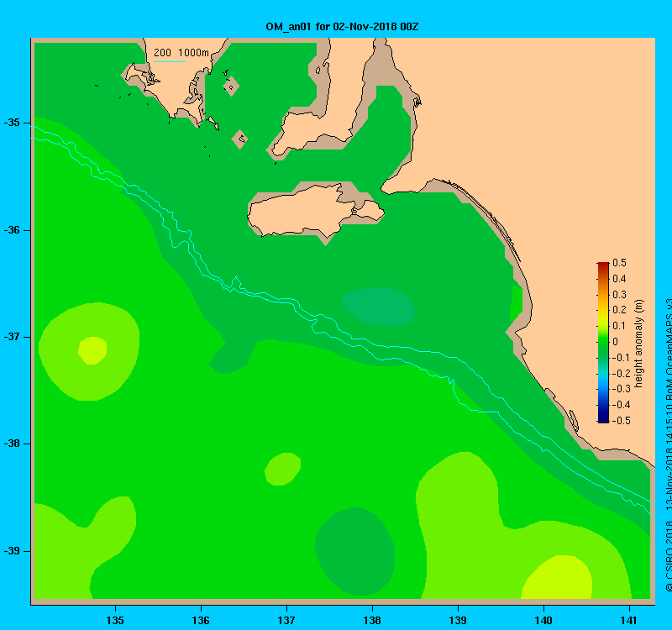This screenshot has width=672, height=630.
Task: Click the 0.4 label on the color bar
Action: tap(619, 279)
